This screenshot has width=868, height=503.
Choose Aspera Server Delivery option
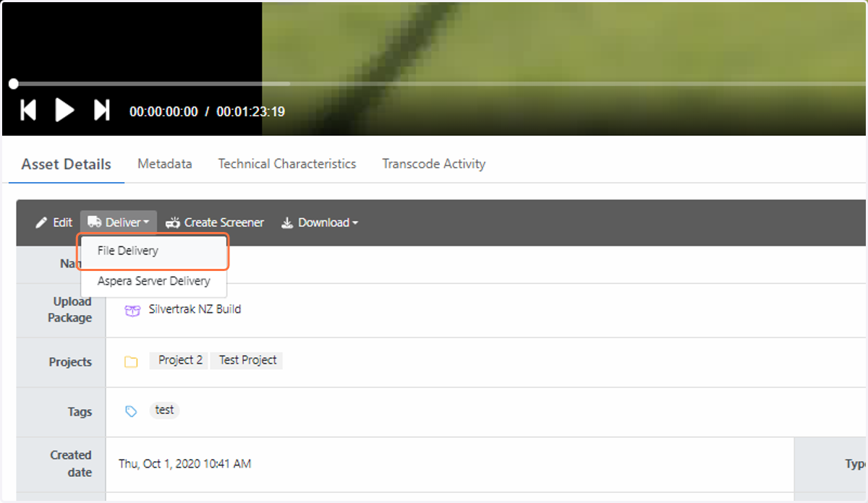[153, 281]
